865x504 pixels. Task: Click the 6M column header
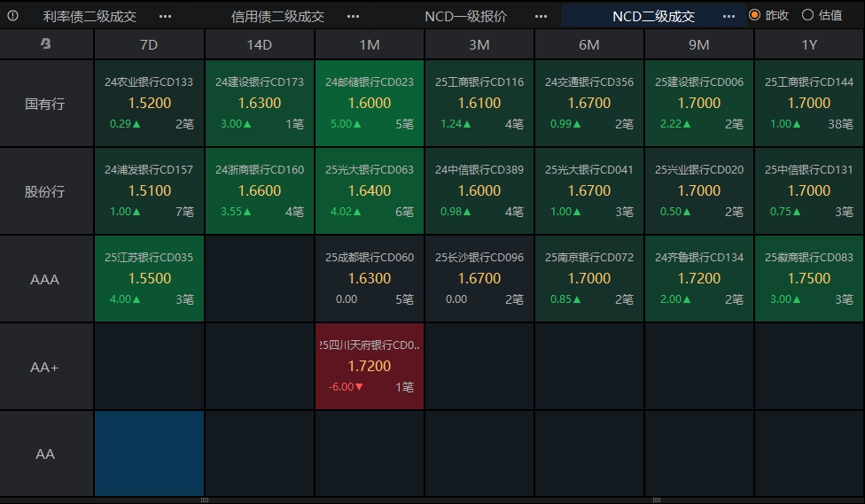tap(589, 44)
